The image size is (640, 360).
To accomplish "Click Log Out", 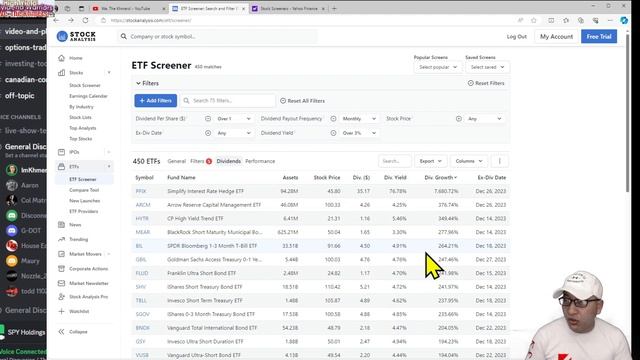I will coord(517,36).
